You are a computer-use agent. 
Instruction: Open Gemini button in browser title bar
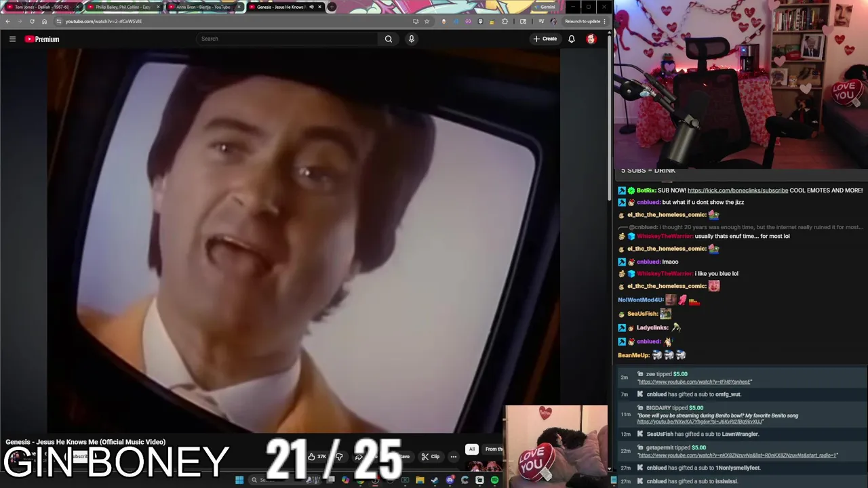545,7
